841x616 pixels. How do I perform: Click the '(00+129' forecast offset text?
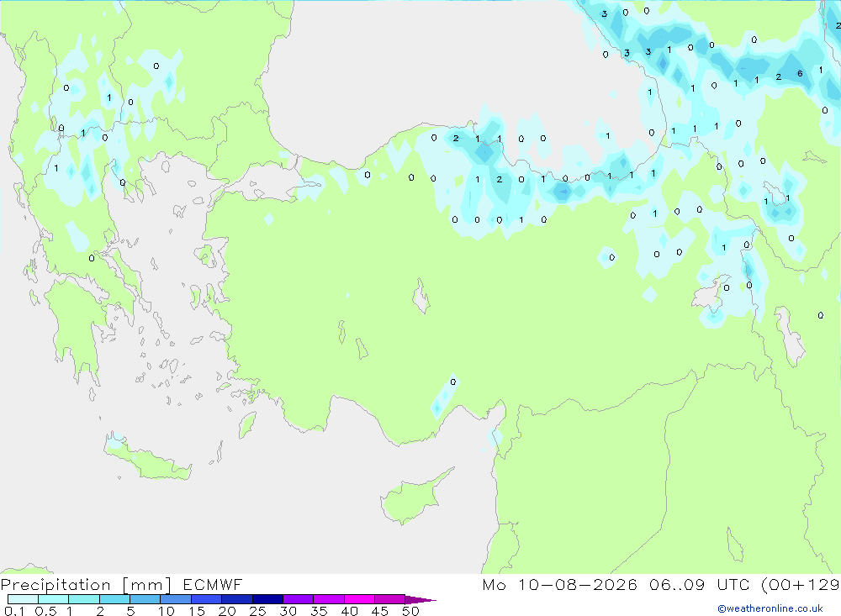801,585
